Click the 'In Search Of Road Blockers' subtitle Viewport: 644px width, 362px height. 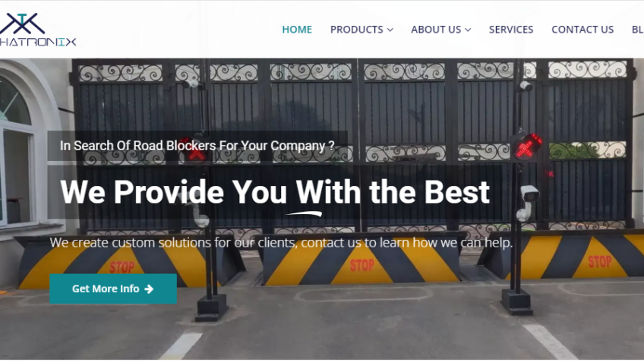(x=197, y=146)
